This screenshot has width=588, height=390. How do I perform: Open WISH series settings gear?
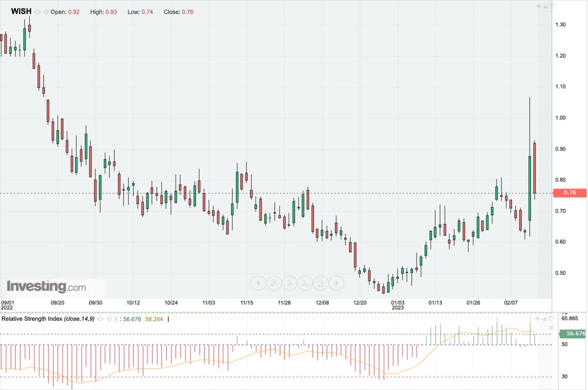[46, 12]
